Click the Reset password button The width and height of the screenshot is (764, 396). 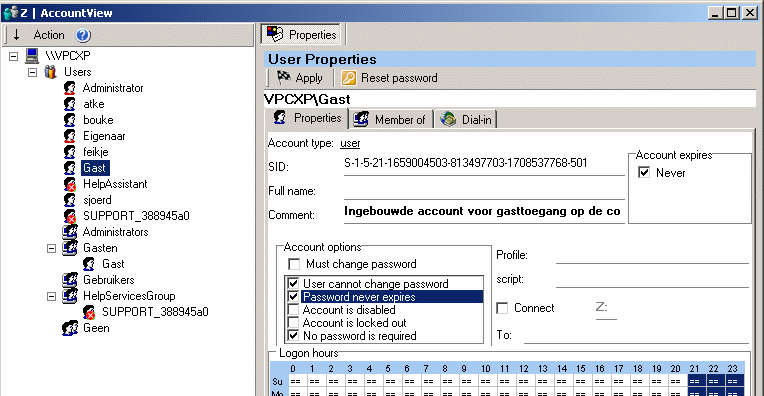pyautogui.click(x=390, y=78)
